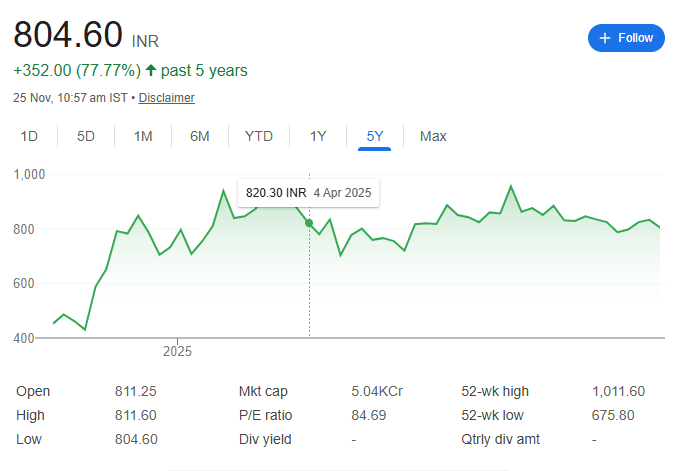Viewport: 693px width, 471px height.
Task: Click the P/E ratio value 84.69
Action: (x=368, y=415)
